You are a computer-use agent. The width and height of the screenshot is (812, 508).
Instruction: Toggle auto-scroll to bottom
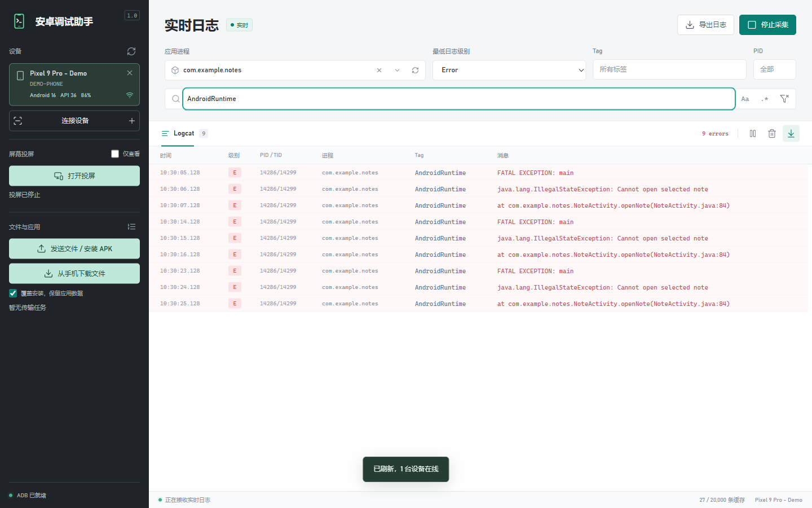pyautogui.click(x=791, y=134)
